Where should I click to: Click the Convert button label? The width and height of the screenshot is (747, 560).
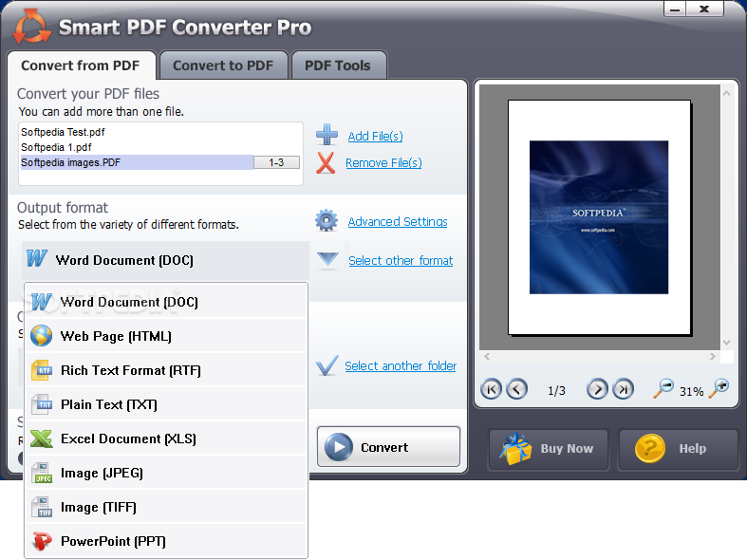[384, 448]
